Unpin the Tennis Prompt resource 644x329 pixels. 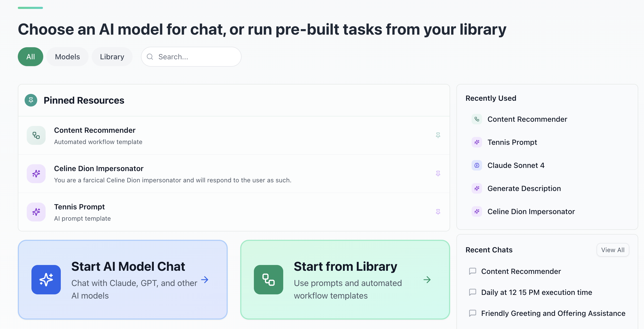click(x=438, y=212)
